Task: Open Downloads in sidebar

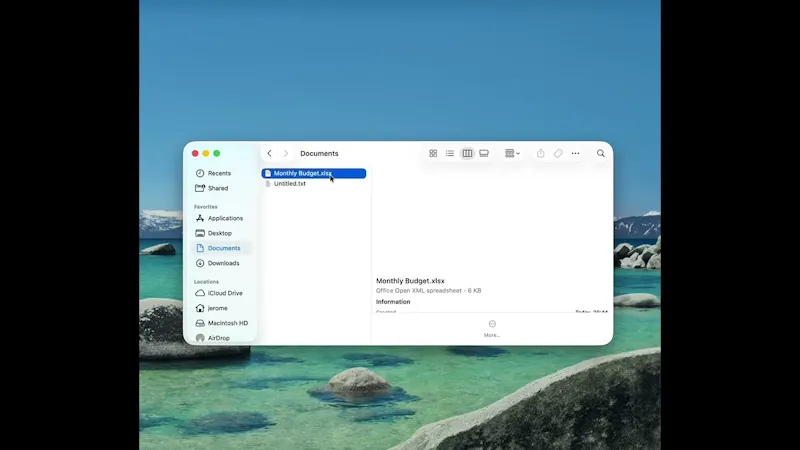Action: 222,263
